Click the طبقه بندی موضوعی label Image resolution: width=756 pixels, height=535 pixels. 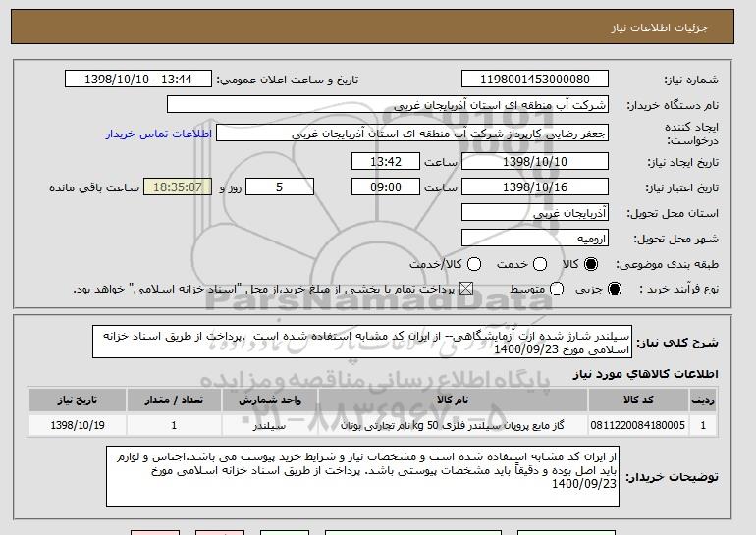pos(667,265)
